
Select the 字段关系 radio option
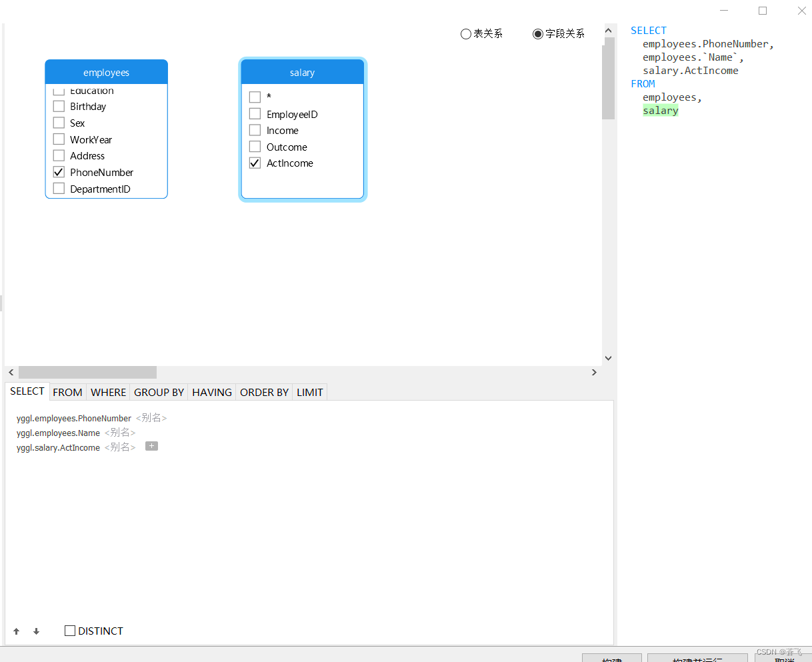538,34
